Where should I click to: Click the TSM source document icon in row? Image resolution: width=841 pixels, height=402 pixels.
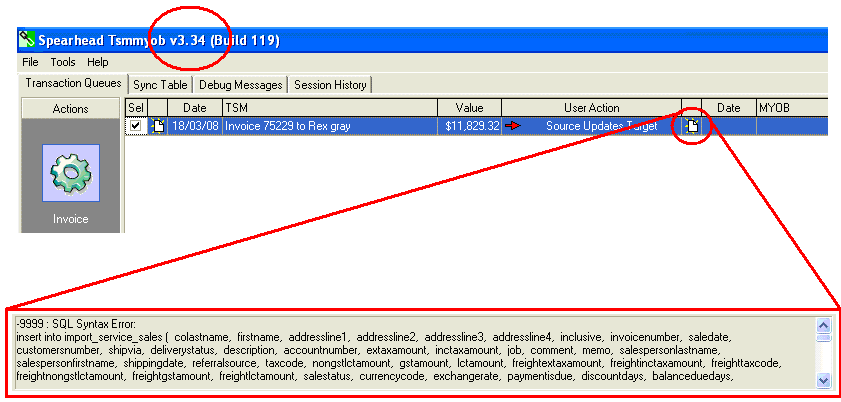click(x=157, y=126)
